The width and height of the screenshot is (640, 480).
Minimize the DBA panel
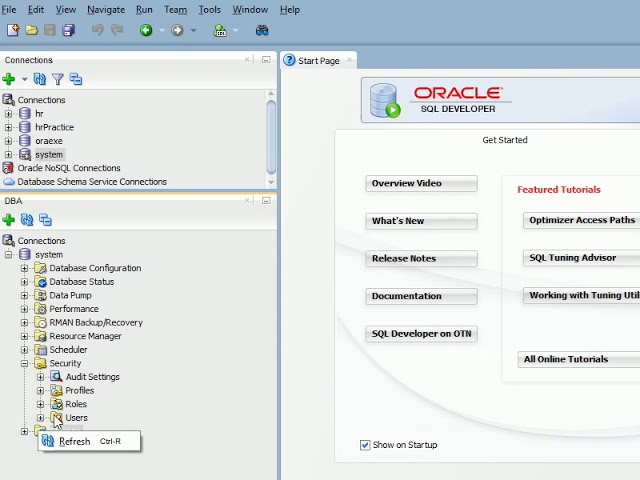click(x=266, y=200)
